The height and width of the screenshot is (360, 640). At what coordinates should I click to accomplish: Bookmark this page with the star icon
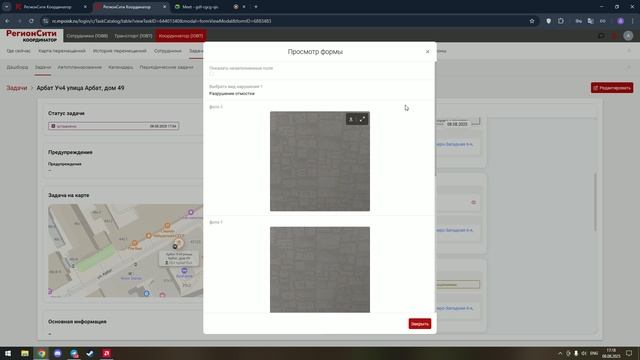point(532,21)
